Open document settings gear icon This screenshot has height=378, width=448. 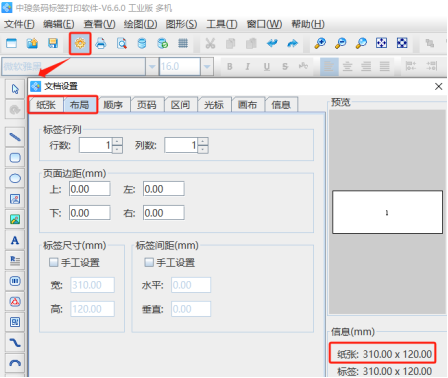click(x=80, y=43)
